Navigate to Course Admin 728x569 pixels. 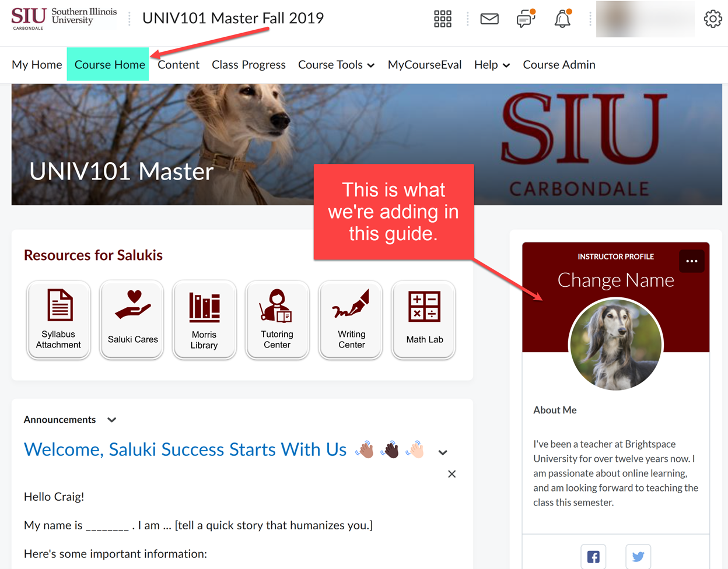559,65
